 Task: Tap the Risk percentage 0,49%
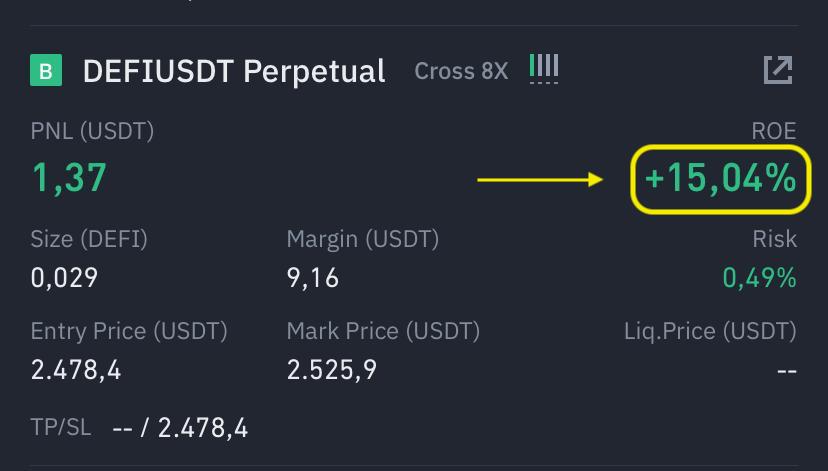pyautogui.click(x=759, y=278)
